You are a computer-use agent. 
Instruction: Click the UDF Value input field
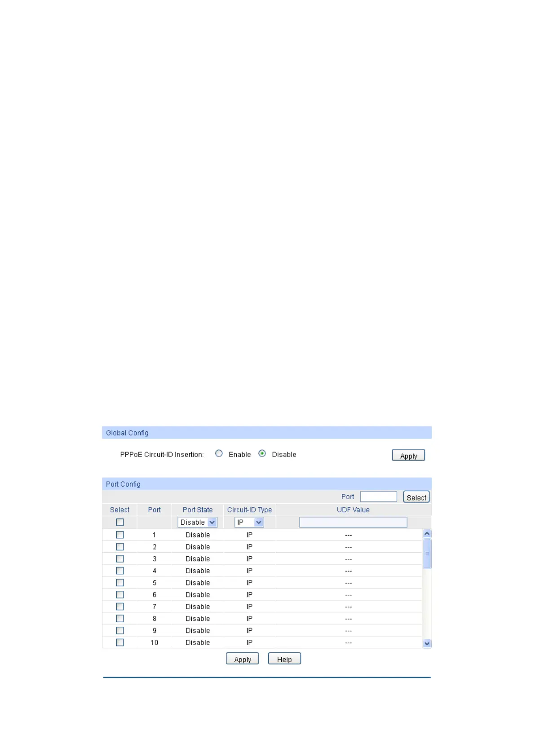(353, 523)
